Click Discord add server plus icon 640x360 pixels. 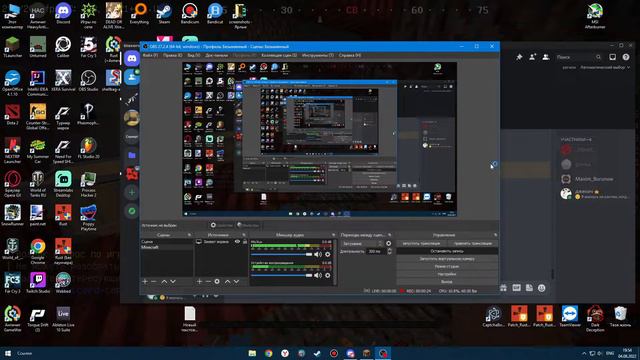[x=132, y=192]
